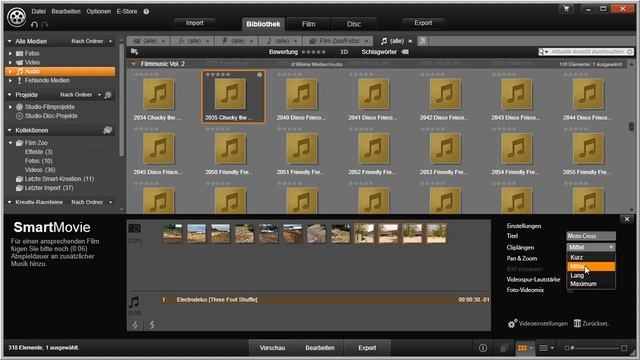Open the E-Store menu

127,11
